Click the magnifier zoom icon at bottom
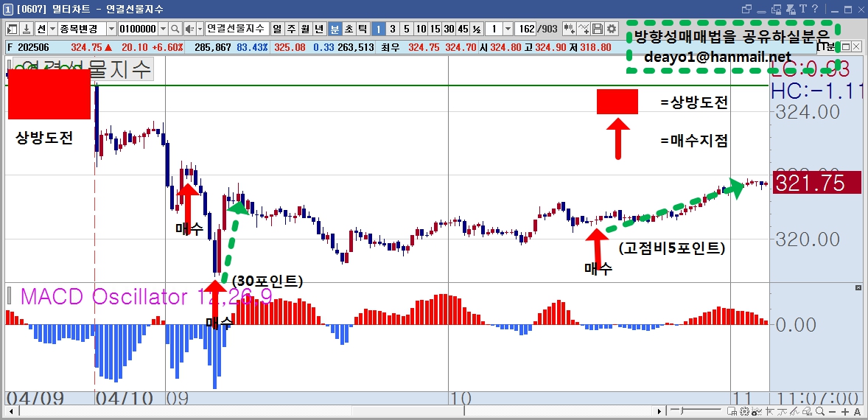Viewport: 868px width, 420px height. pyautogui.click(x=820, y=411)
